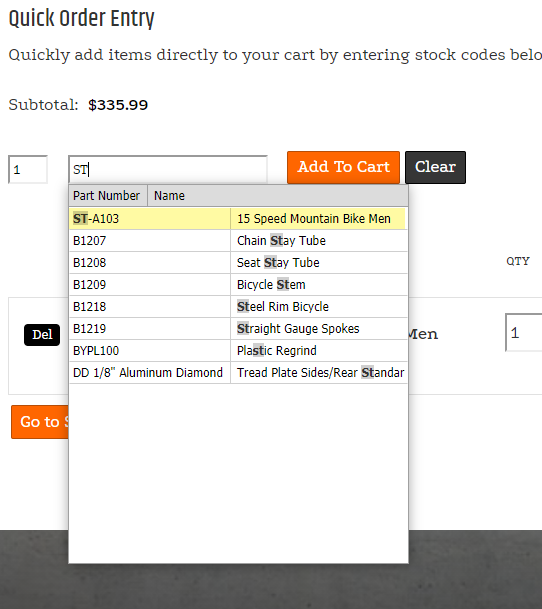Focus the quantity field next to stock code
The height and width of the screenshot is (609, 542).
(x=28, y=169)
